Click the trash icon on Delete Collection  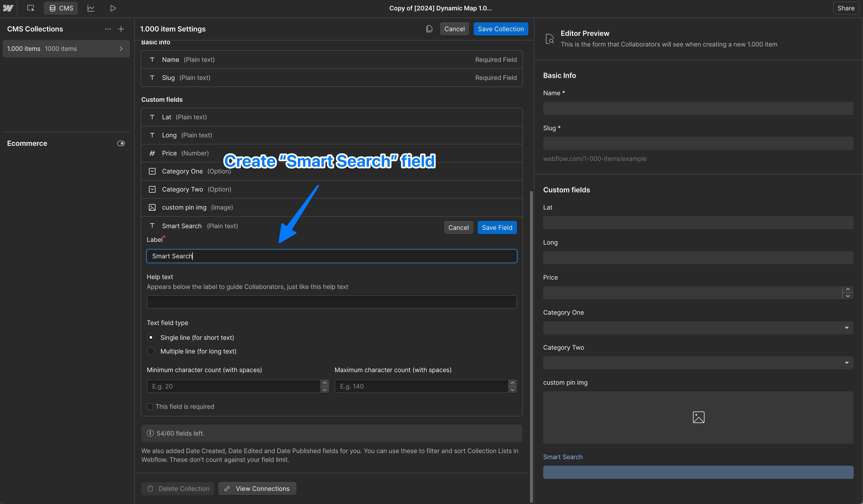(x=150, y=489)
